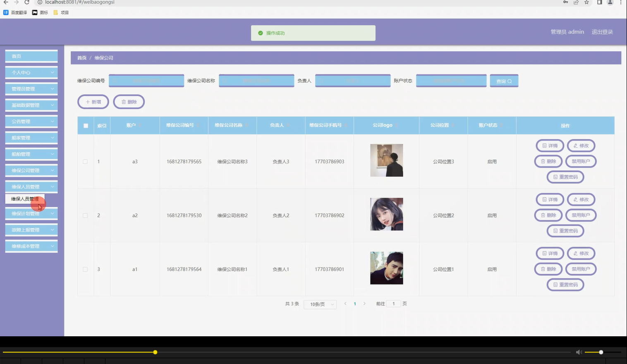Click the 百度翻译 extension icon in bookmarks bar
627x364 pixels.
coord(5,12)
